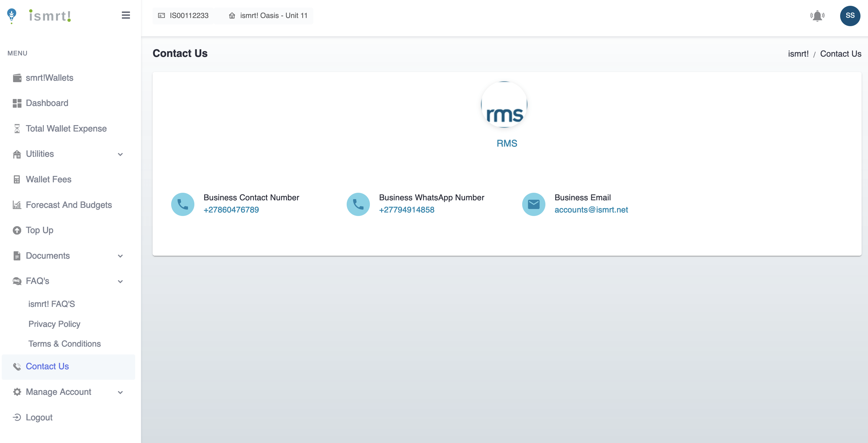Open the SS user avatar
The height and width of the screenshot is (443, 868).
(849, 16)
